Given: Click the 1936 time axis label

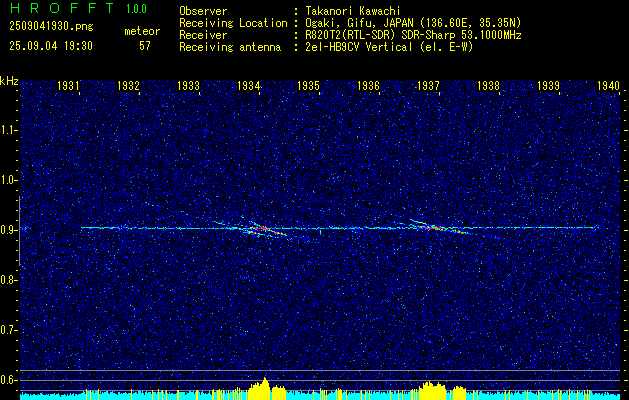Looking at the screenshot, I should pos(368,85).
